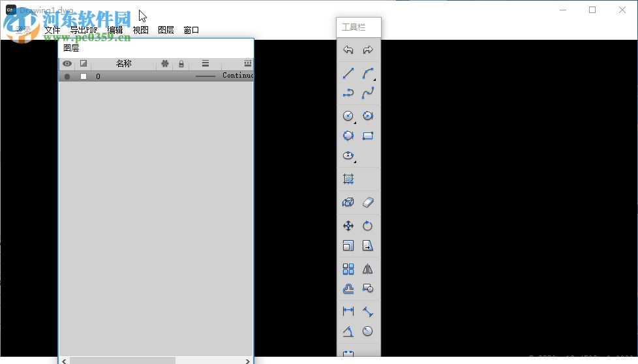Screen dimensions: 638x364
Task: Click the eye visibility column header
Action: pyautogui.click(x=67, y=63)
